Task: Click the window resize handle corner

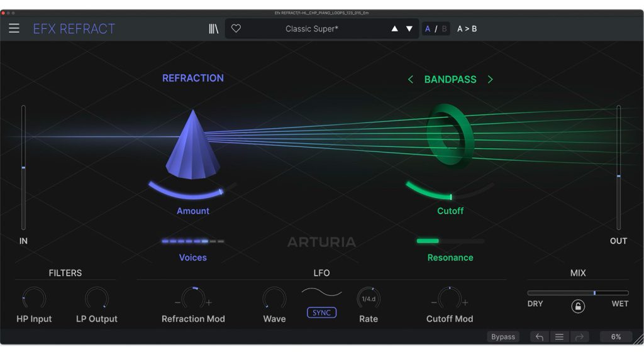Action: pyautogui.click(x=639, y=339)
